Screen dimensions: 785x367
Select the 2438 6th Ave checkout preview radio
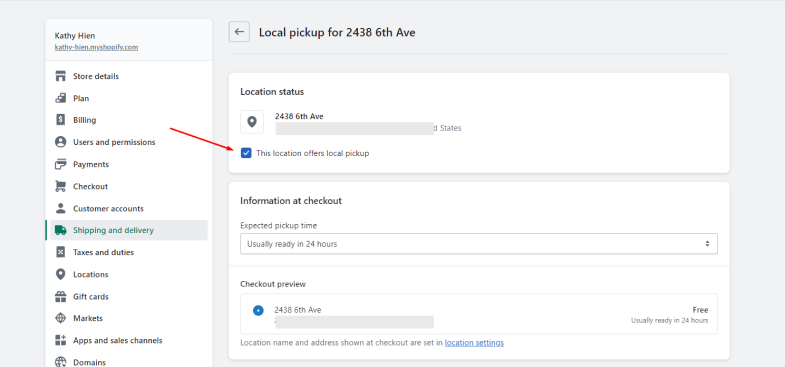258,310
